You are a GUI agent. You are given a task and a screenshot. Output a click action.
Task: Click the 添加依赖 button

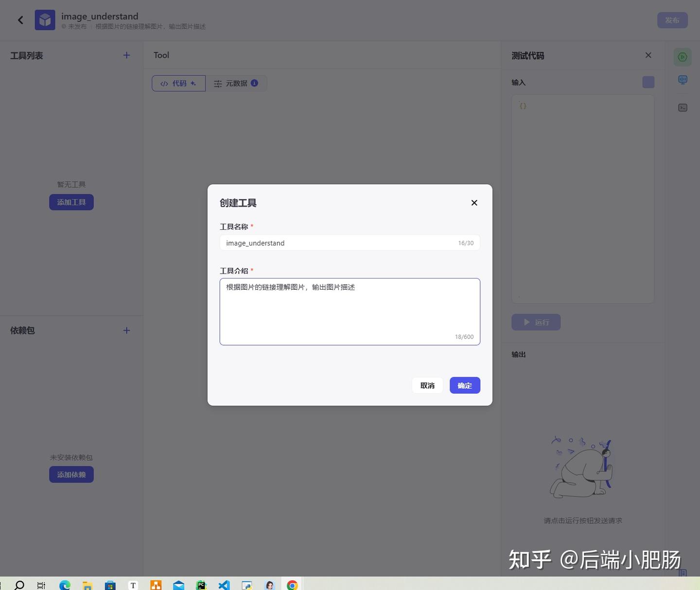tap(71, 475)
